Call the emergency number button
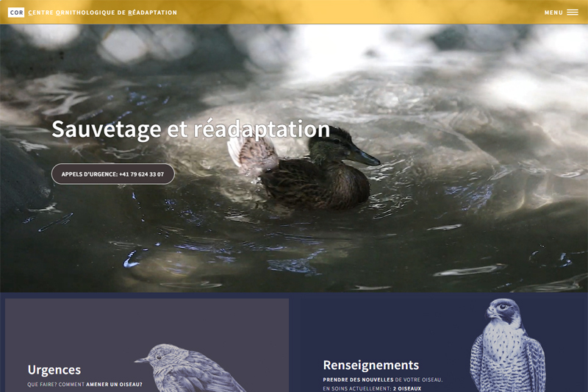The image size is (588, 392). (x=113, y=174)
